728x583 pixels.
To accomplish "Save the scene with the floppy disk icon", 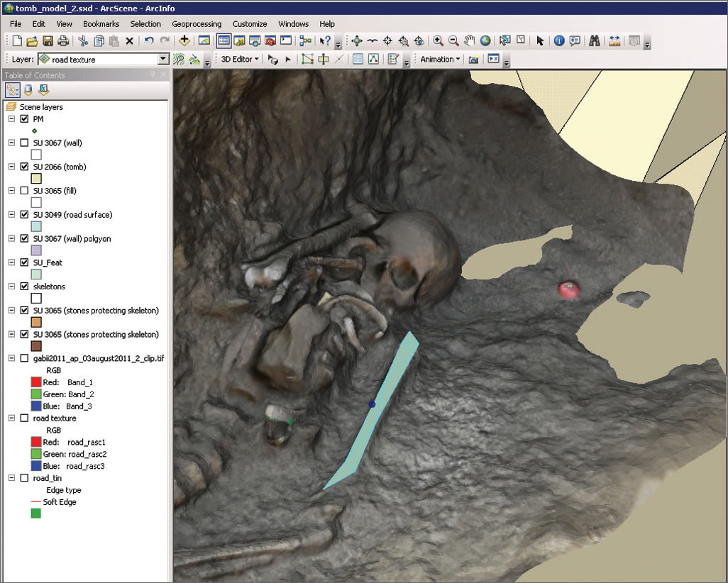I will click(x=48, y=41).
